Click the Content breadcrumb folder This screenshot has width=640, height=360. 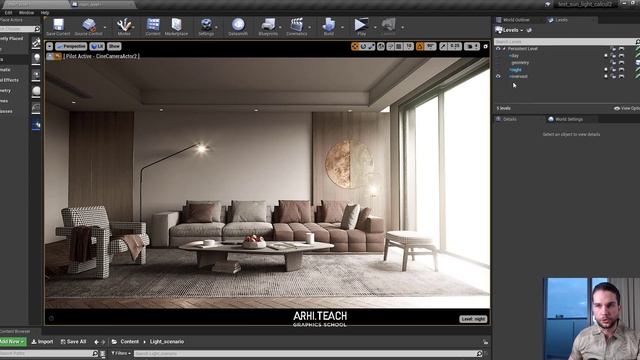[130, 342]
